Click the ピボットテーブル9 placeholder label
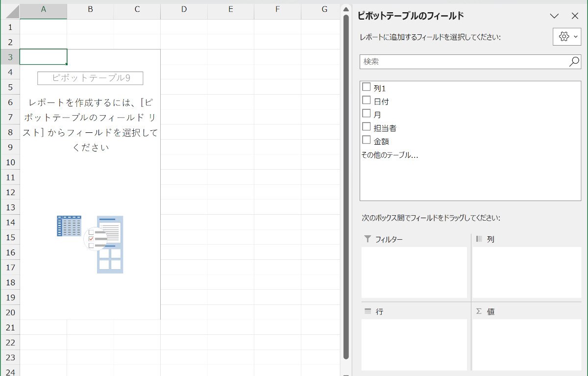The image size is (588, 376). pos(90,78)
